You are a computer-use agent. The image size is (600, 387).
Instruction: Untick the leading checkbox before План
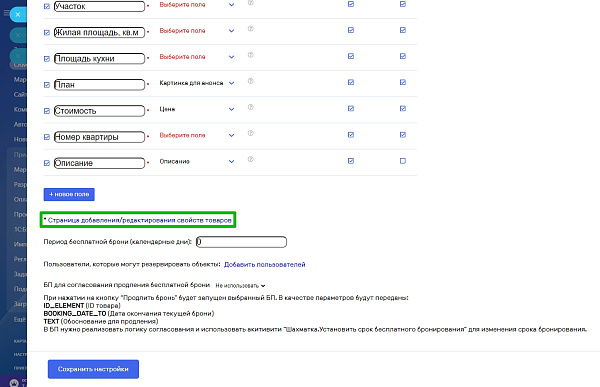(x=47, y=85)
